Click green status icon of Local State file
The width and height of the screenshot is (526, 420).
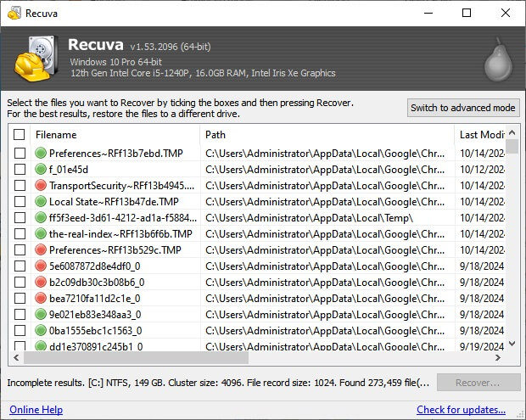pyautogui.click(x=41, y=201)
